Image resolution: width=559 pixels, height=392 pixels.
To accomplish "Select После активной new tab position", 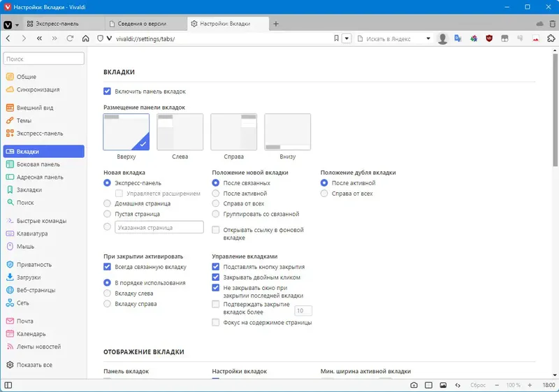I will click(215, 194).
